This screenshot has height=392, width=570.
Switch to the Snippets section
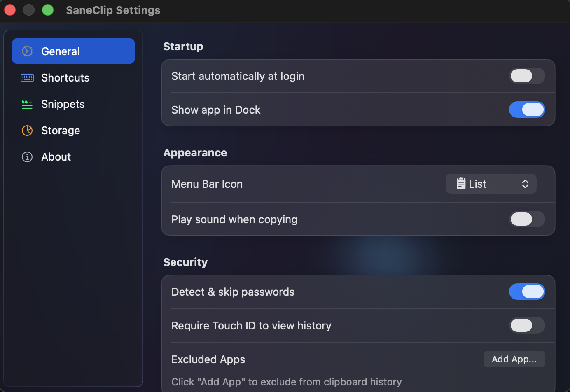click(x=73, y=104)
